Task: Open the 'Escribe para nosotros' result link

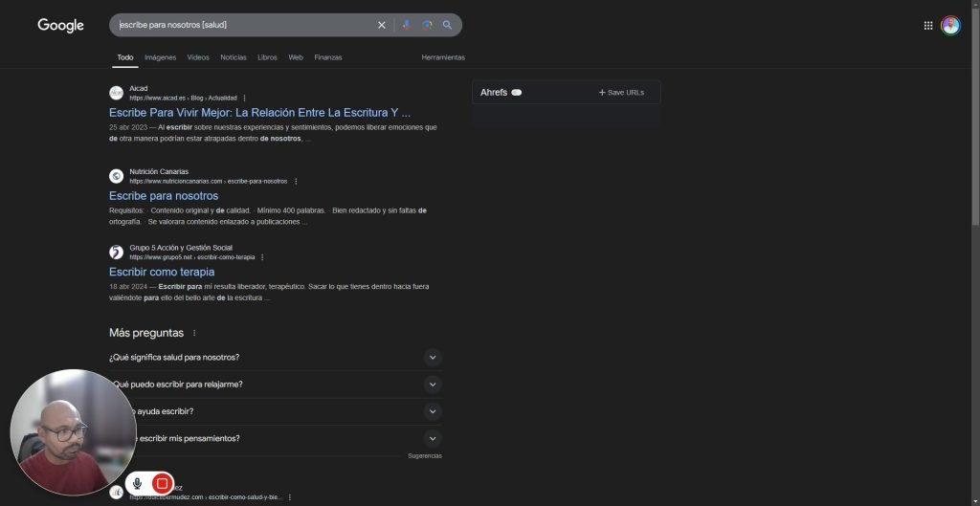Action: (164, 196)
